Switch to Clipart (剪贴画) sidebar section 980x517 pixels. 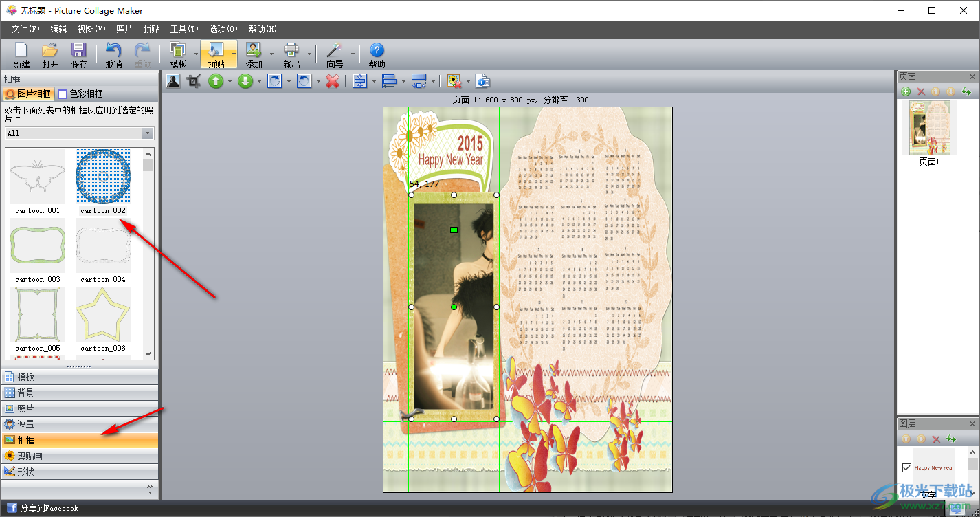point(80,456)
